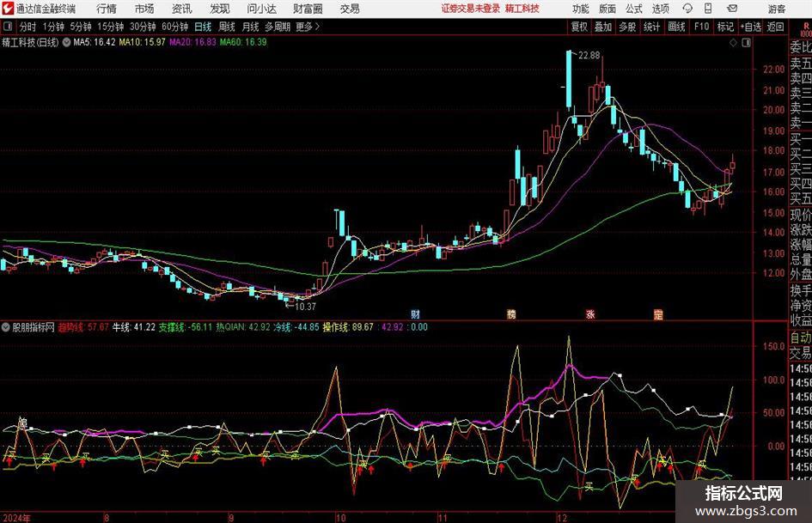This screenshot has width=812, height=523.
Task: Click the customer service headset icon
Action: pyautogui.click(x=687, y=9)
